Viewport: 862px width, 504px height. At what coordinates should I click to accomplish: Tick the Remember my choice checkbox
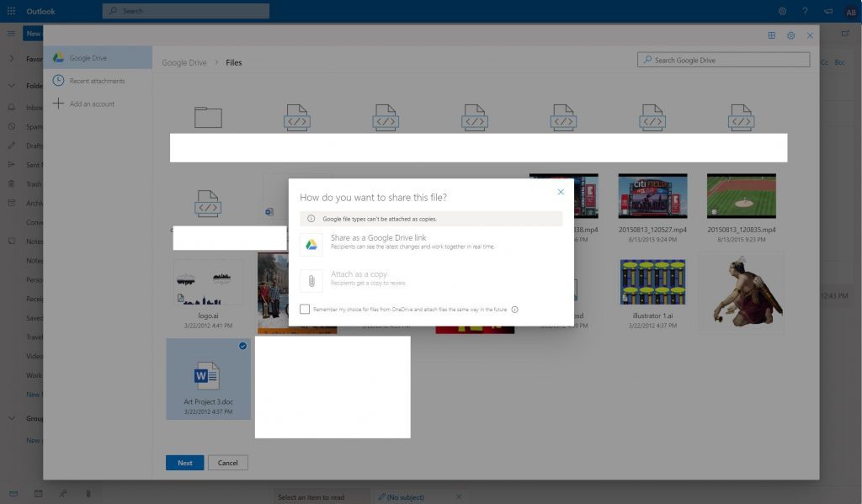click(x=305, y=310)
